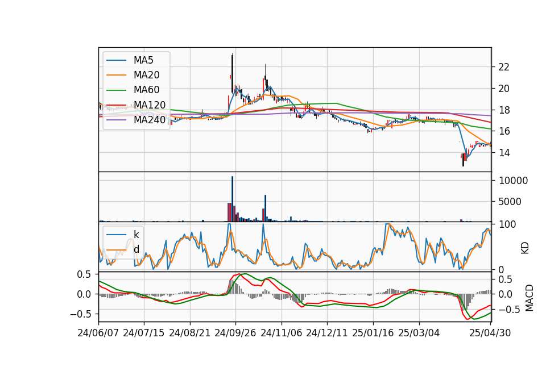546x392 pixels.
Task: Click the MA20 legend label
Action: [x=146, y=75]
